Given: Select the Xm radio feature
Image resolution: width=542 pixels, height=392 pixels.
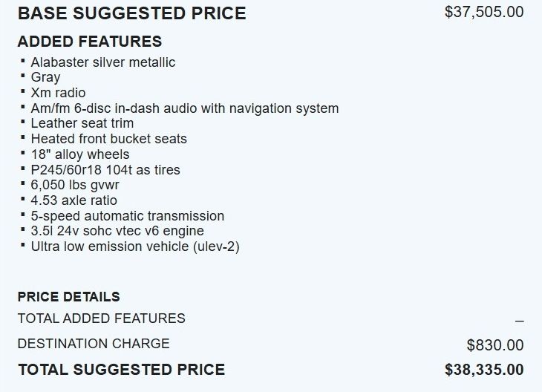Looking at the screenshot, I should coord(58,93).
